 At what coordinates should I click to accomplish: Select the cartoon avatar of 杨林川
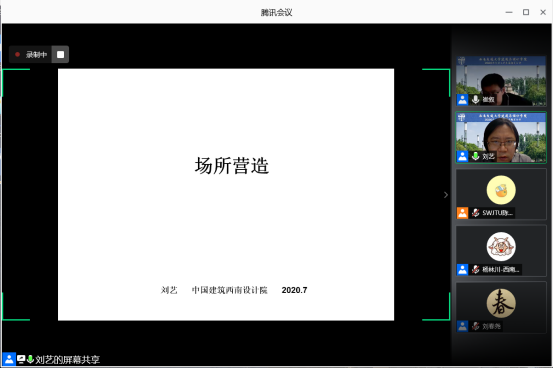pyautogui.click(x=501, y=247)
